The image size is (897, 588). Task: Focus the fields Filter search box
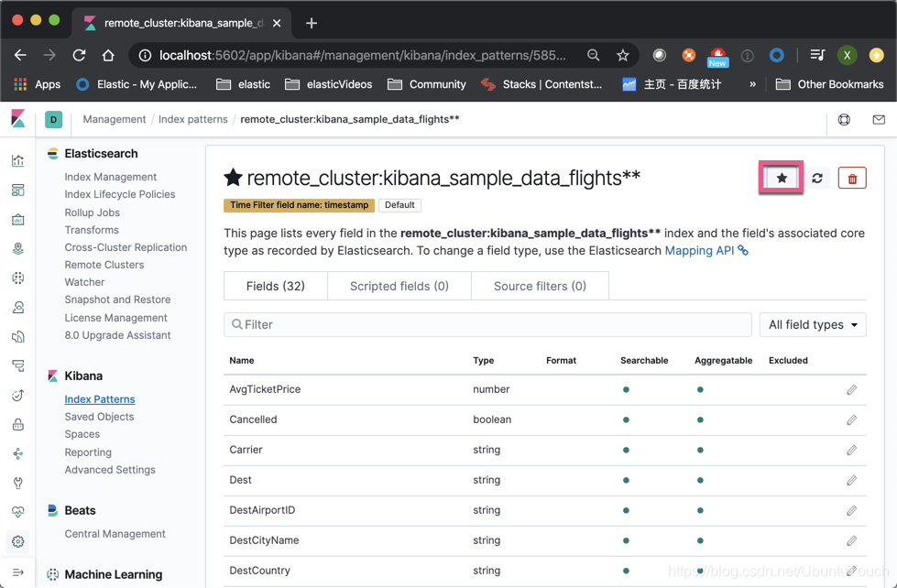pos(487,324)
